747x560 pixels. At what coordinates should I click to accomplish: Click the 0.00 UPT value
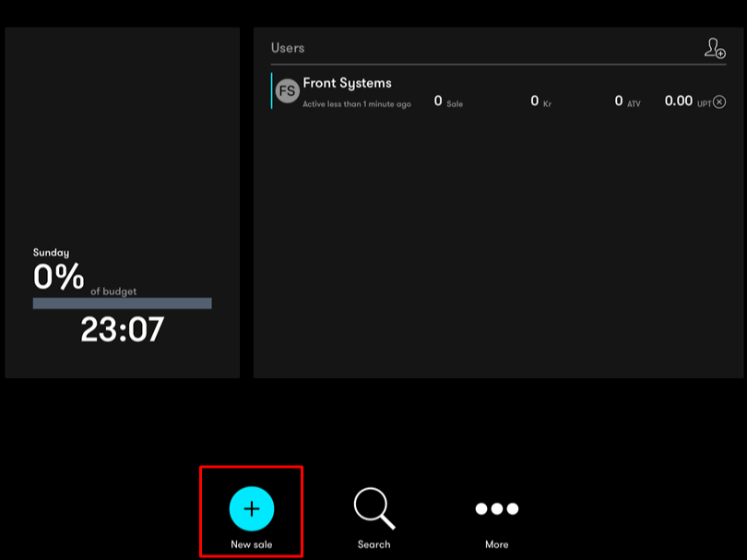pos(687,101)
